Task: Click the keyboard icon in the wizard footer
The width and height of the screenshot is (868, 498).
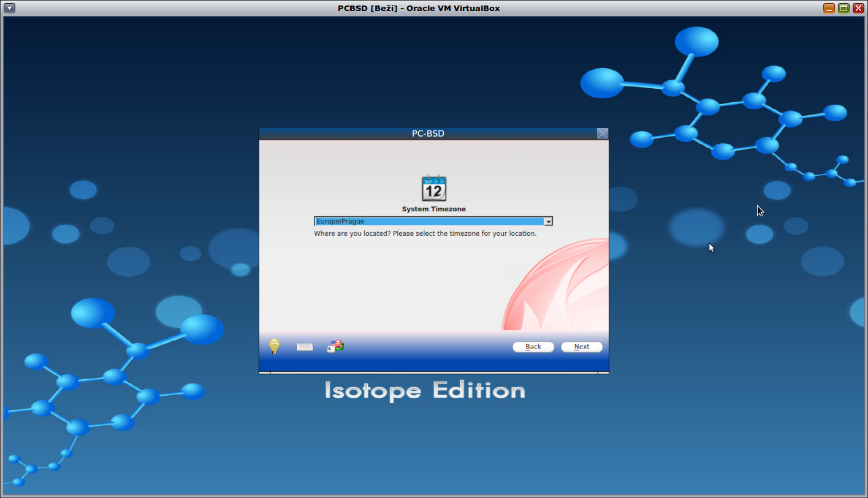Action: [305, 346]
